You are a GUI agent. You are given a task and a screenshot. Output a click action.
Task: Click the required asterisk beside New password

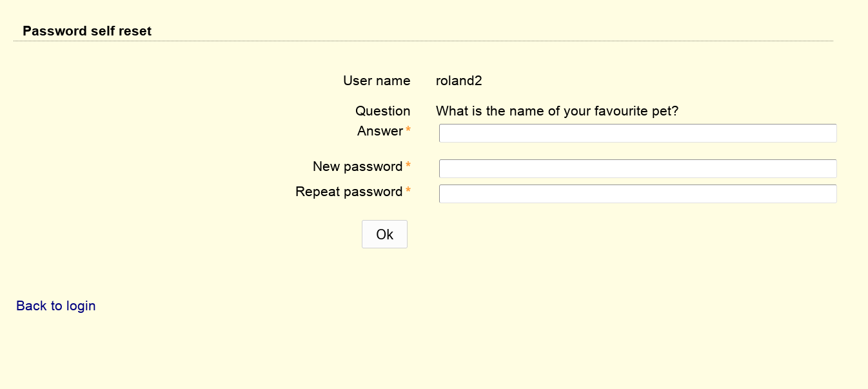tap(408, 167)
